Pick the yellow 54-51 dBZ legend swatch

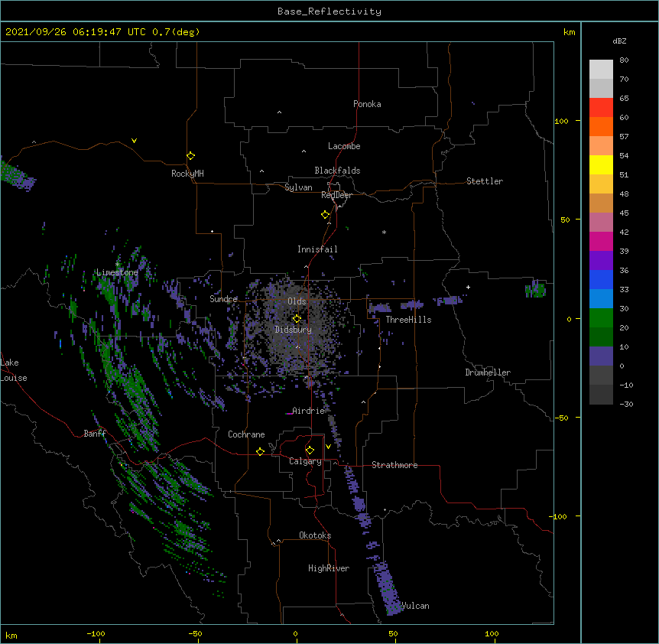pyautogui.click(x=601, y=164)
